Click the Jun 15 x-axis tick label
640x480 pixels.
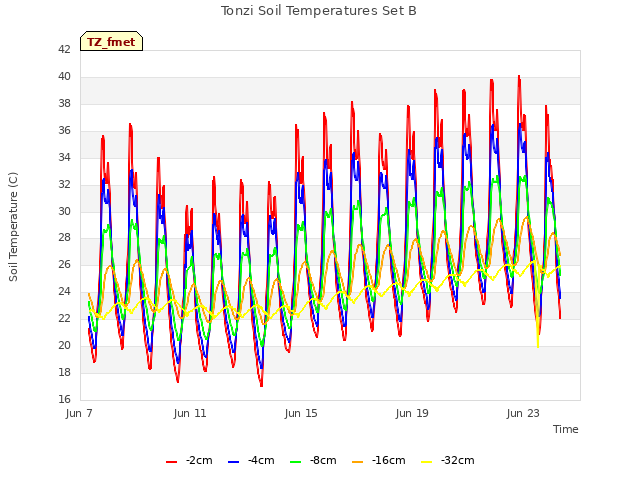click(x=301, y=413)
